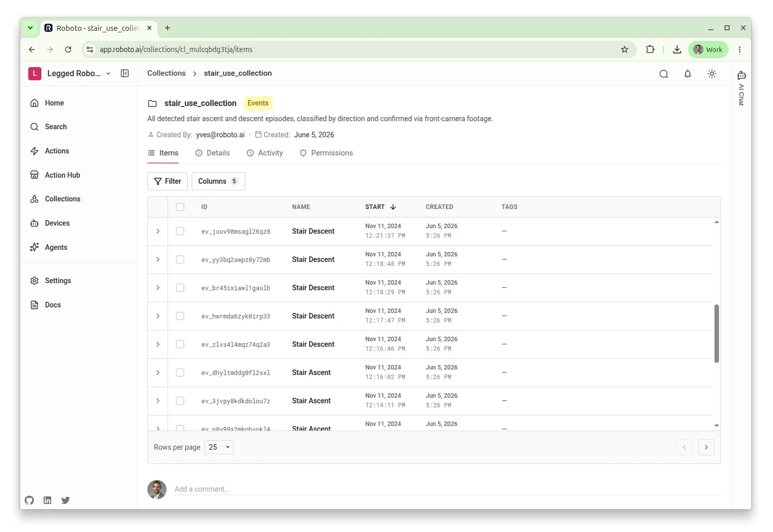Open the AI Chat panel
773x532 pixels.
741,88
